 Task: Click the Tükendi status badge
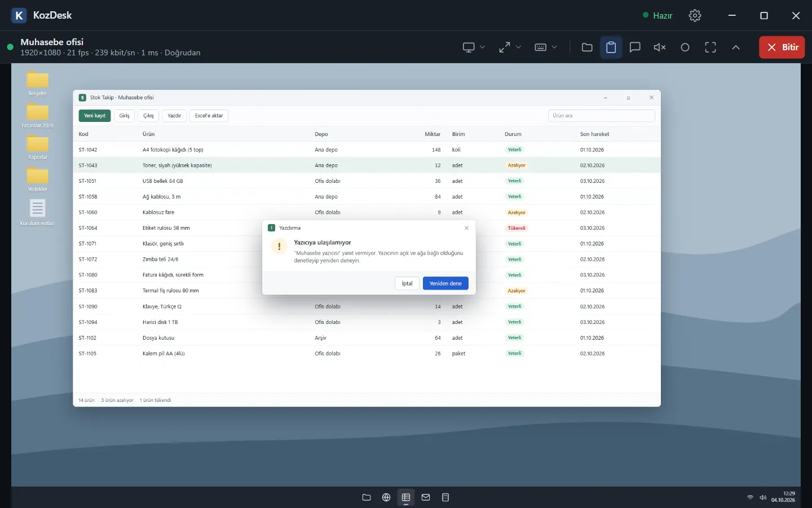(517, 228)
